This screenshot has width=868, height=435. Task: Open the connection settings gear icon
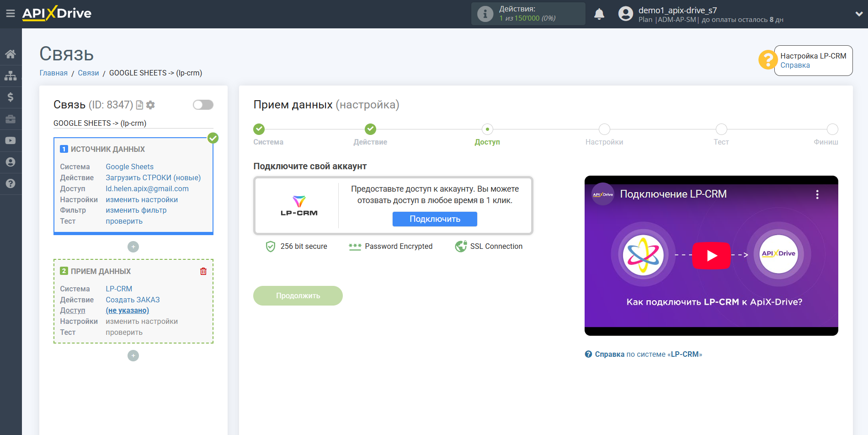click(x=150, y=105)
